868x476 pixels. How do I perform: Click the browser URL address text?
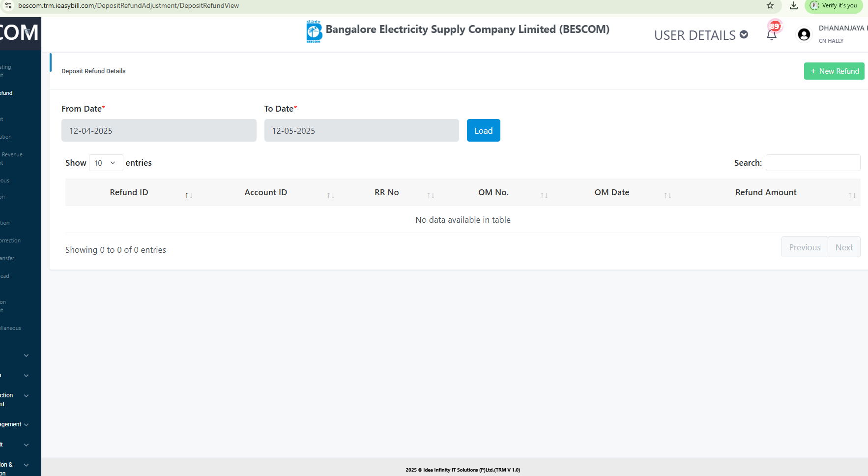pos(128,5)
